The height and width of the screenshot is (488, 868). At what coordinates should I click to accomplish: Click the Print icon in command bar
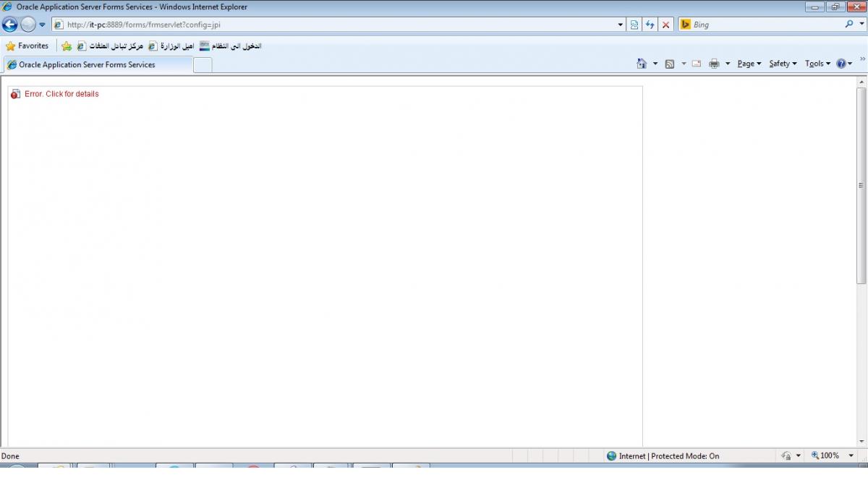(714, 64)
